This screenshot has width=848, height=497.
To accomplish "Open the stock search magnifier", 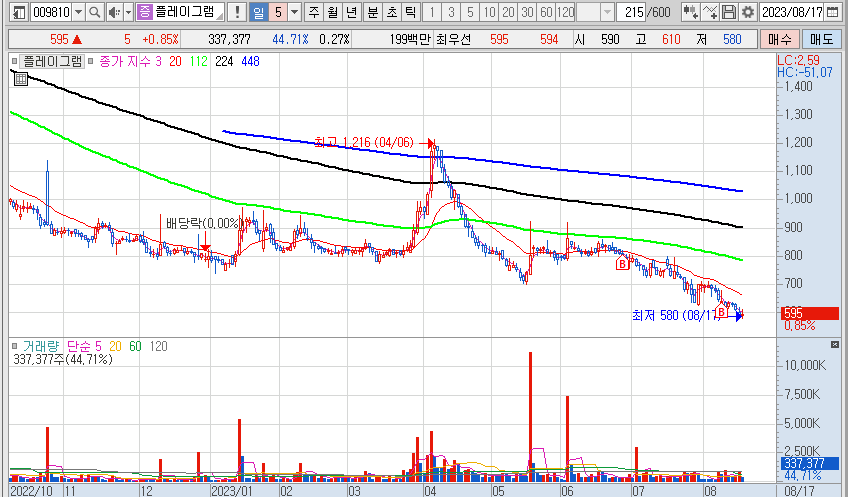I will pos(95,12).
